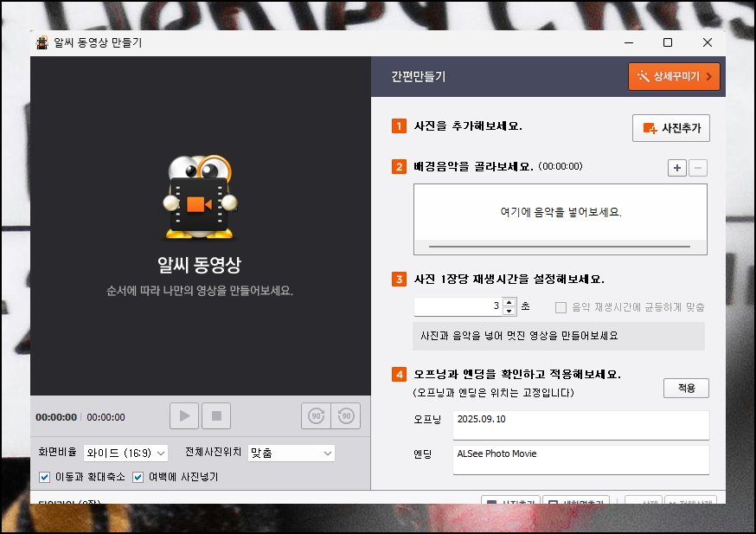Rotate photo 90 degrees counterclockwise
Image resolution: width=756 pixels, height=534 pixels.
coord(346,415)
